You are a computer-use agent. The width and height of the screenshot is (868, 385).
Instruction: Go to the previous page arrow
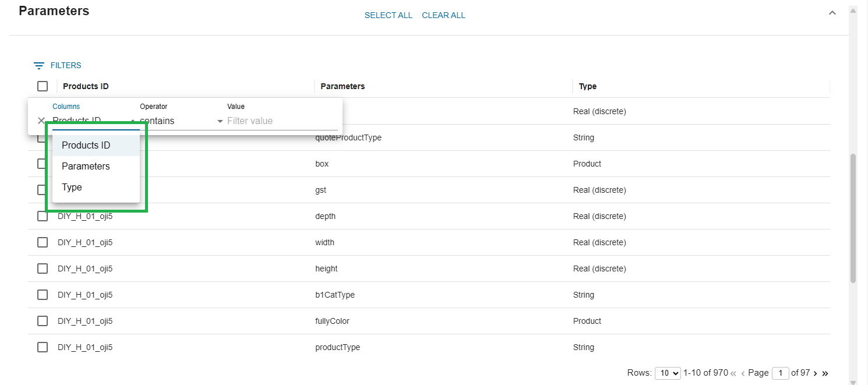point(743,373)
